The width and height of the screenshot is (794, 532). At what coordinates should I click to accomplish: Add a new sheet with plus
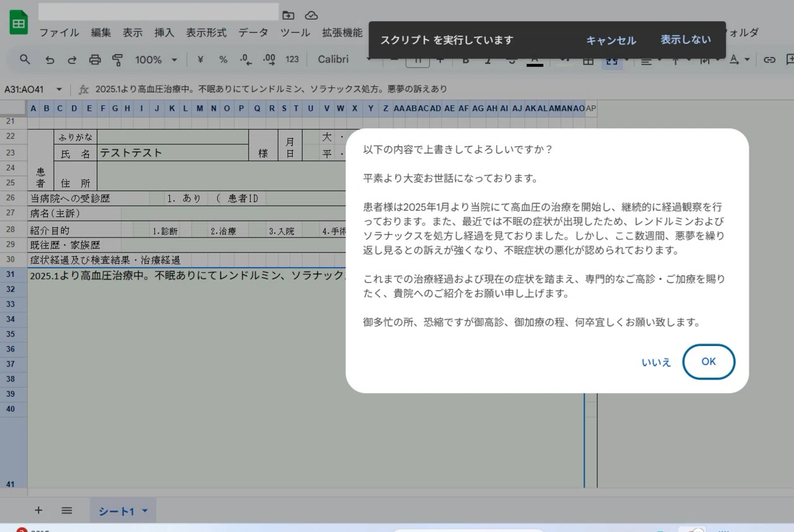pos(38,511)
